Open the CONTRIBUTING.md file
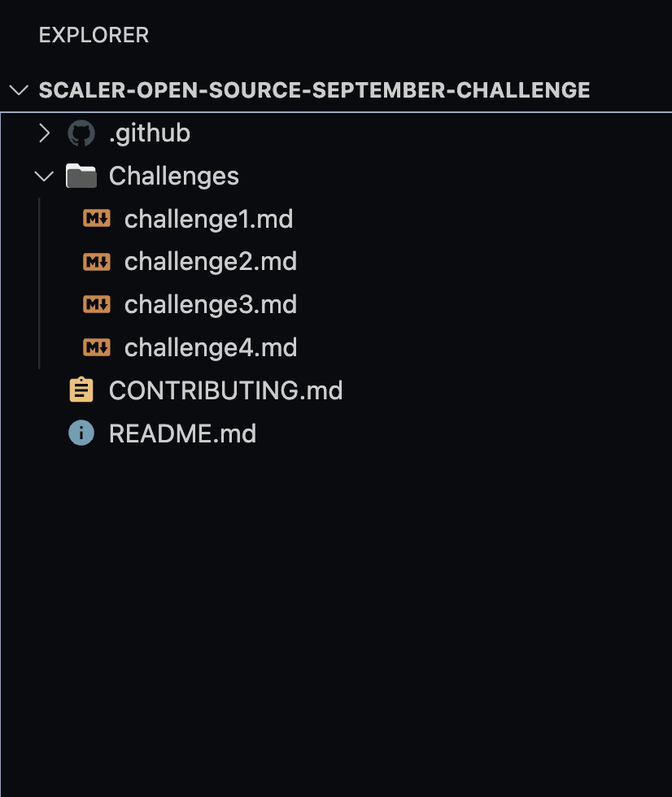Viewport: 672px width, 797px height. point(225,390)
